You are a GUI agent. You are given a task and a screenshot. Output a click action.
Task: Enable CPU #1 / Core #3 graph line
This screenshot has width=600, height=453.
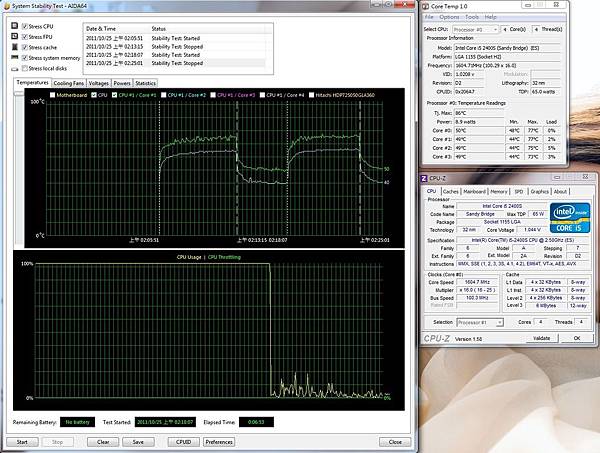pyautogui.click(x=213, y=95)
